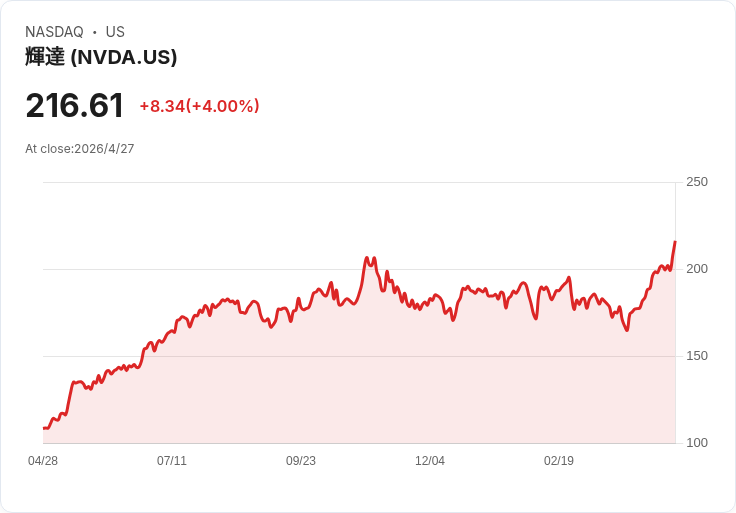Screen dimensions: 736x513
Task: Click the At close 2026/4/27 timestamp
Action: pyautogui.click(x=80, y=149)
